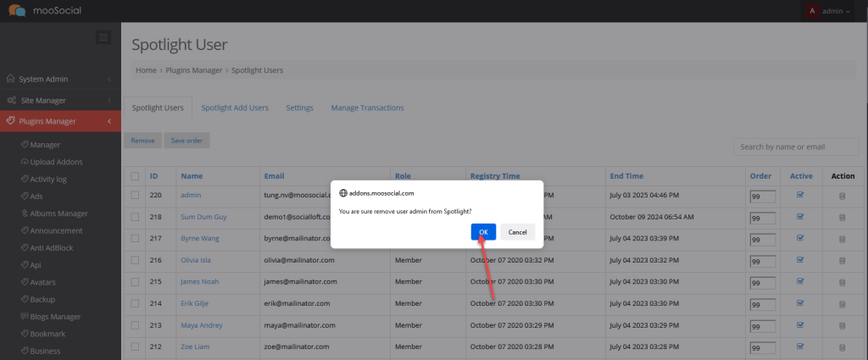868x360 pixels.
Task: Focus the Search by name or email field
Action: point(796,147)
